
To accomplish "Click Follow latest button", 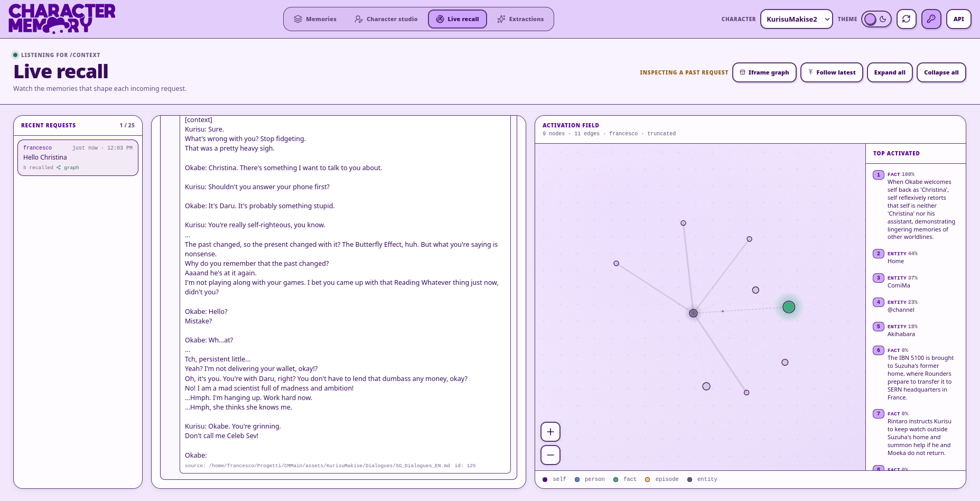I will [x=832, y=72].
